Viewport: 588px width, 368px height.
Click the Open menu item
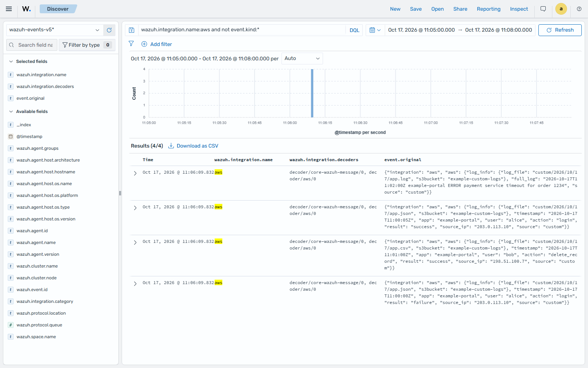(437, 9)
